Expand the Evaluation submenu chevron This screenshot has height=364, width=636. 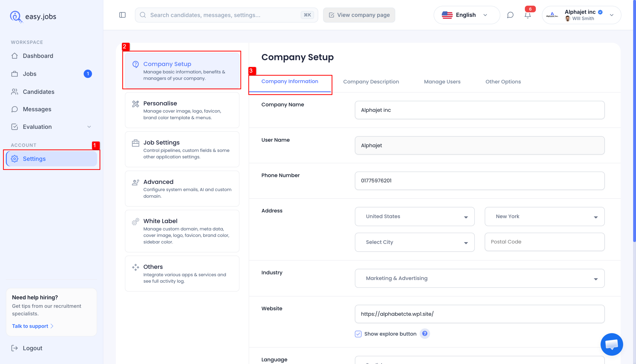(89, 127)
